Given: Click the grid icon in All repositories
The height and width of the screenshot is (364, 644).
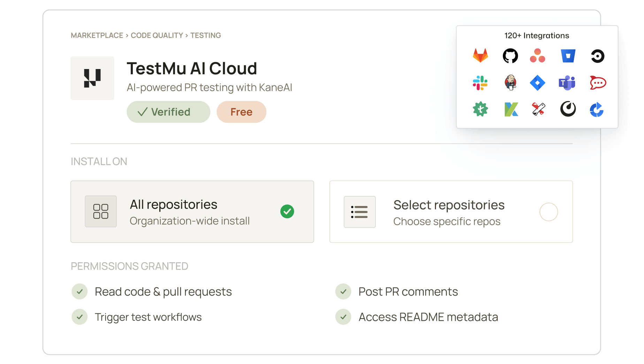Looking at the screenshot, I should pos(101,211).
